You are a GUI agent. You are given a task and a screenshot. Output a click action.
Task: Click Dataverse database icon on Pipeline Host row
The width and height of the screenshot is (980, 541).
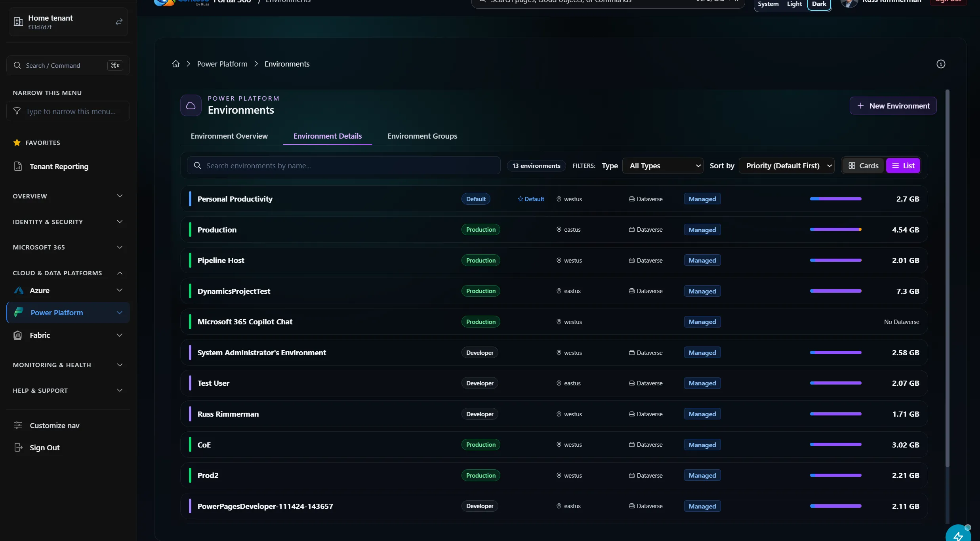tap(631, 261)
